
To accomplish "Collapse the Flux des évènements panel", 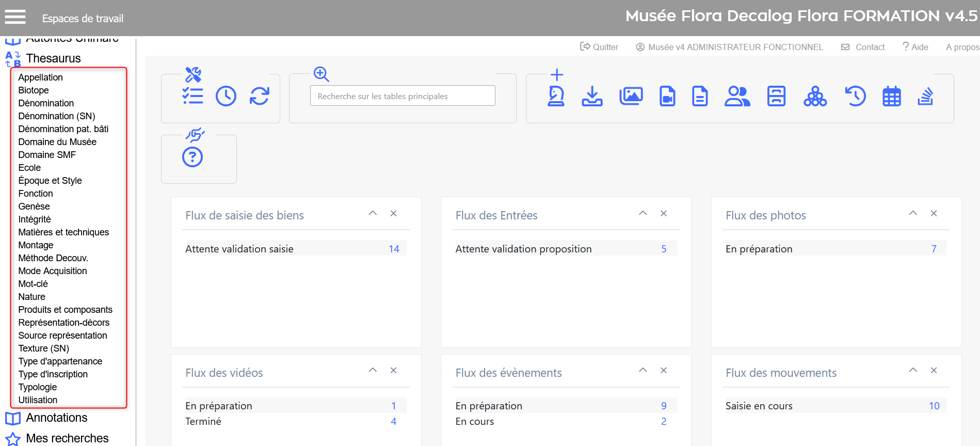I will point(643,371).
